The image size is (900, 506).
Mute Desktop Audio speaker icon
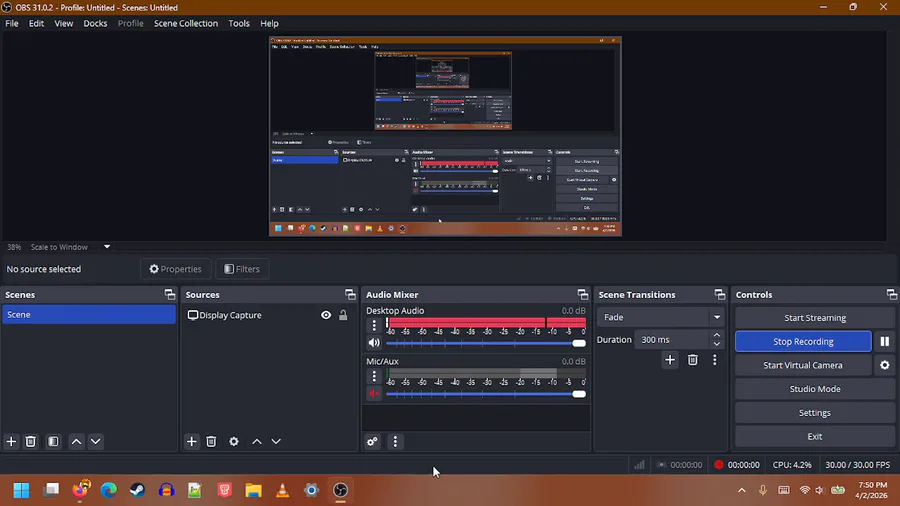374,342
